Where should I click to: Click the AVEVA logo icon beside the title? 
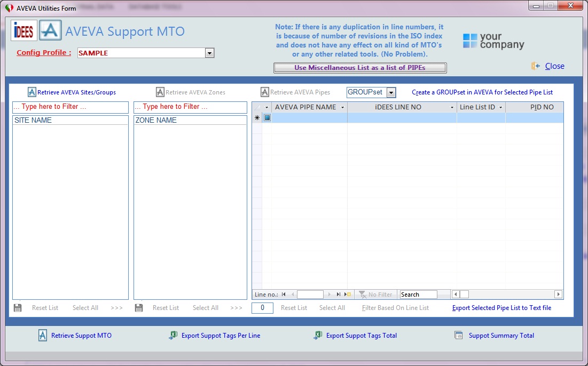(x=50, y=30)
